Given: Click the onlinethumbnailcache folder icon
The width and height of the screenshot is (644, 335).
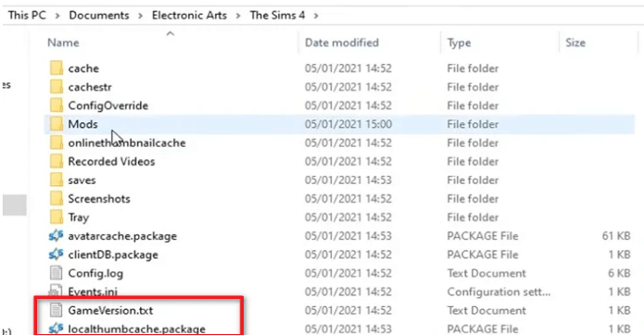Looking at the screenshot, I should (57, 143).
